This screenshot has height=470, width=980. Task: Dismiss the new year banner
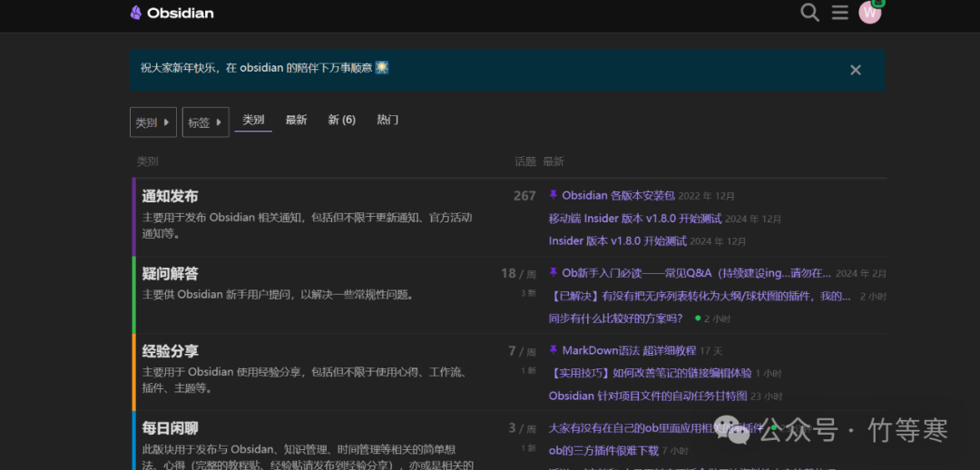pyautogui.click(x=856, y=70)
